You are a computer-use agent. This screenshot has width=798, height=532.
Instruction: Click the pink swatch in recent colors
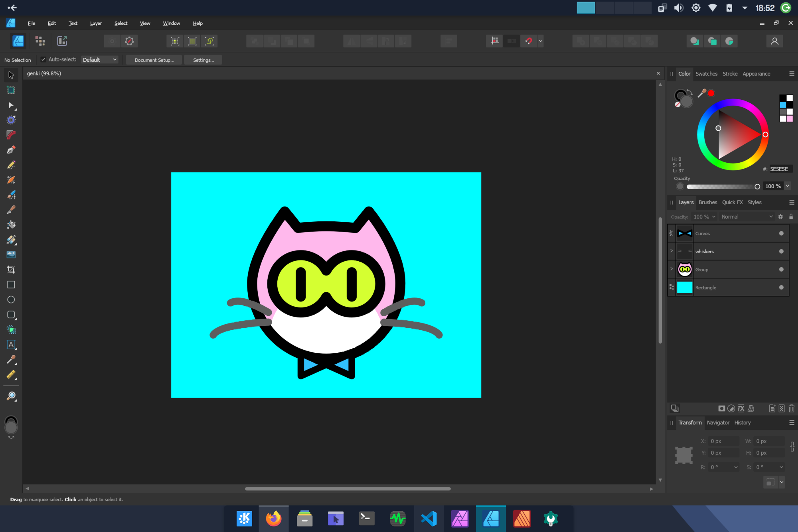click(790, 118)
